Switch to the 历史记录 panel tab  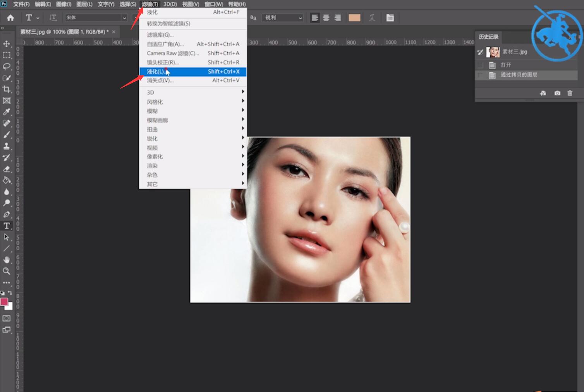[x=488, y=37]
